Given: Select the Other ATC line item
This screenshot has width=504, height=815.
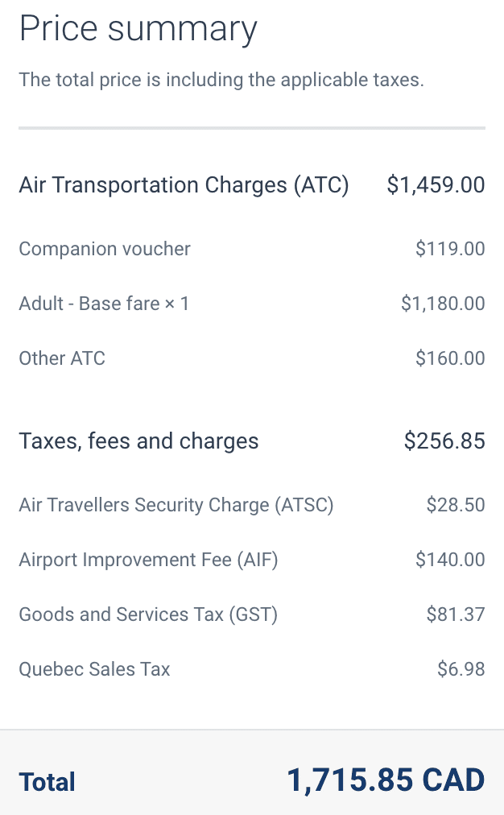Looking at the screenshot, I should pos(62,358).
